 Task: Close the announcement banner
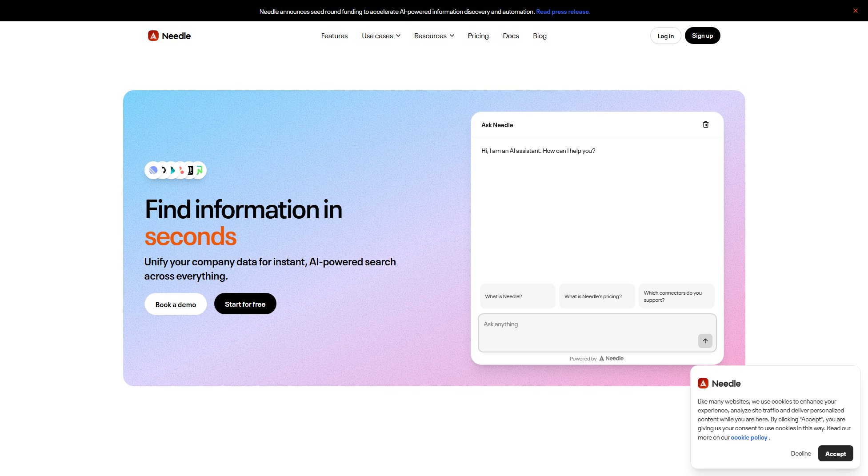855,11
